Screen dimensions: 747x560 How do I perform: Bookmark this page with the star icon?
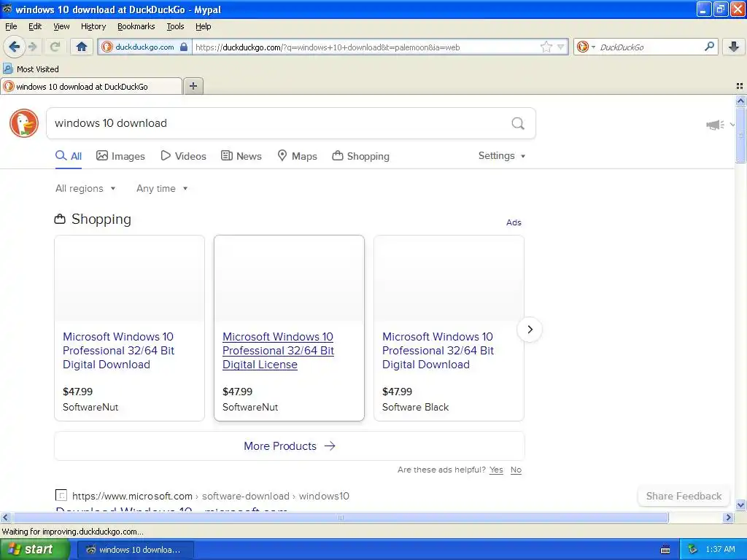coord(546,47)
